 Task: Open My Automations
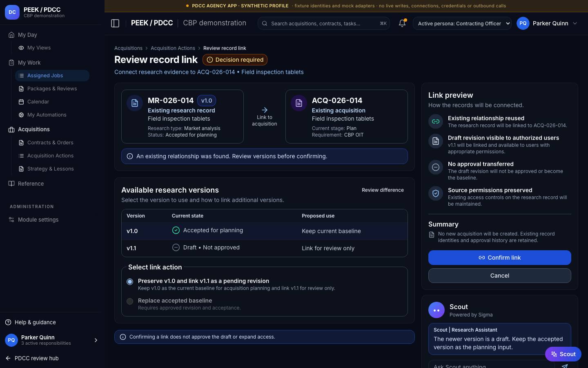pyautogui.click(x=52, y=115)
